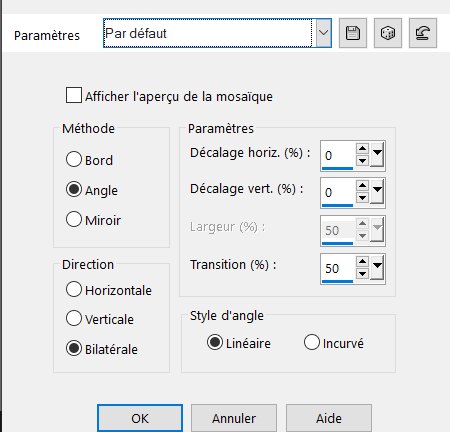
Task: Reset settings to default with the arrow icon
Action: [x=423, y=33]
